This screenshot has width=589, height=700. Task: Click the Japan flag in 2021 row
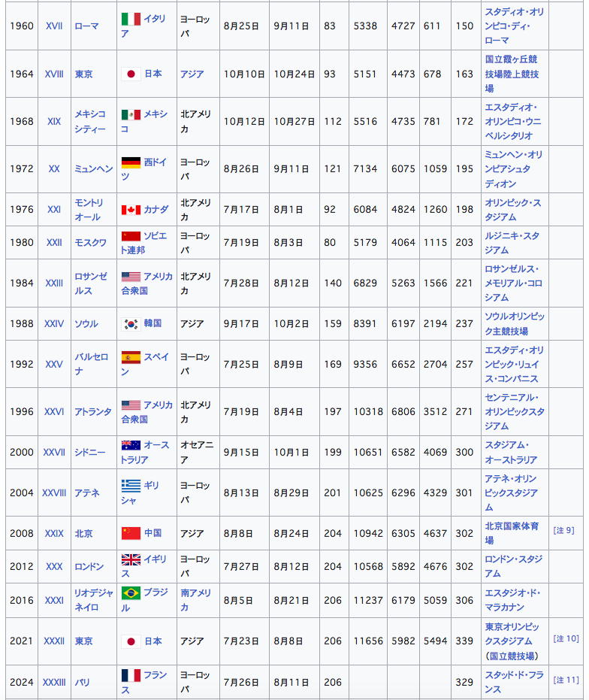[x=131, y=641]
